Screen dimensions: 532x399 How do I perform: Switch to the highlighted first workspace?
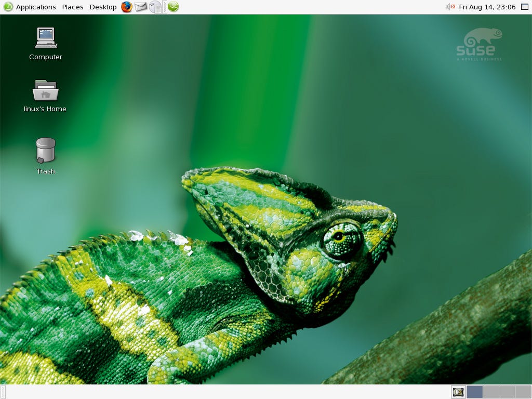click(x=475, y=392)
